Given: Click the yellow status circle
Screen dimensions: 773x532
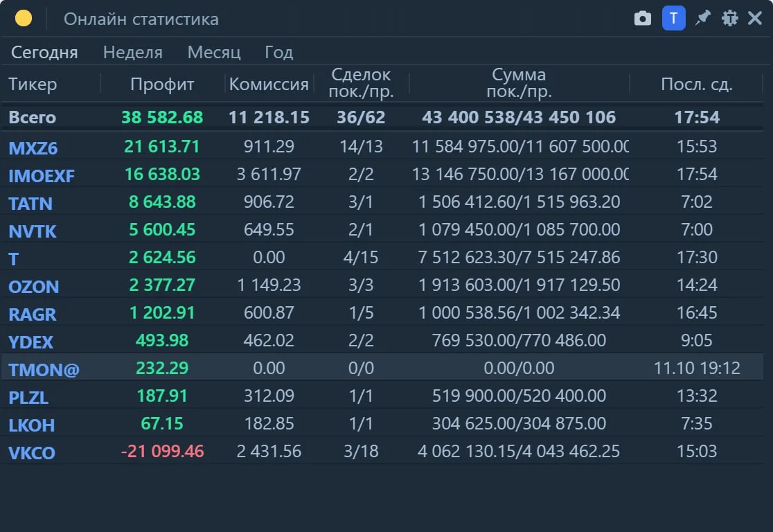Looking at the screenshot, I should 23,18.
